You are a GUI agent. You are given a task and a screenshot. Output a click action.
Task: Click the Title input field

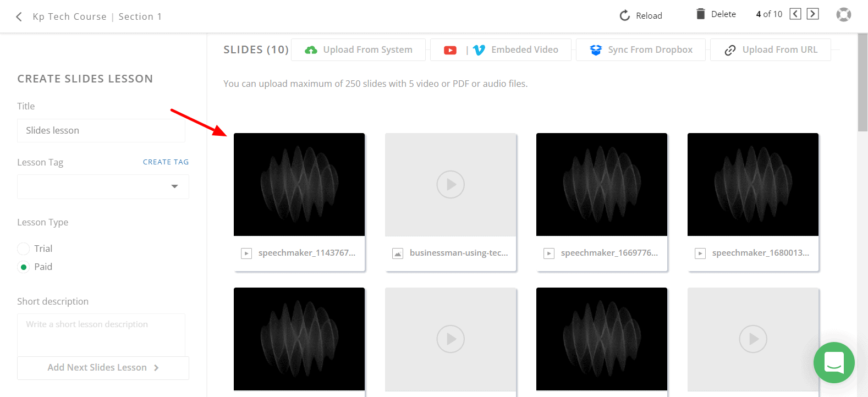101,130
